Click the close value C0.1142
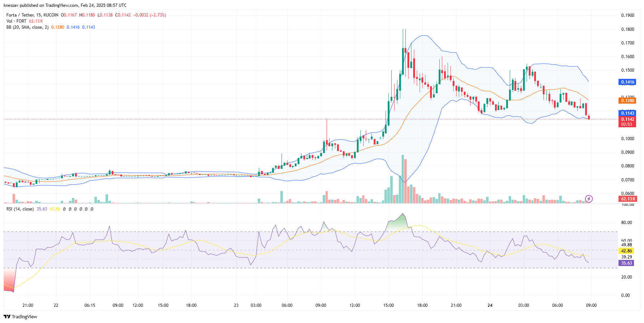This screenshot has width=644, height=323. [123, 15]
